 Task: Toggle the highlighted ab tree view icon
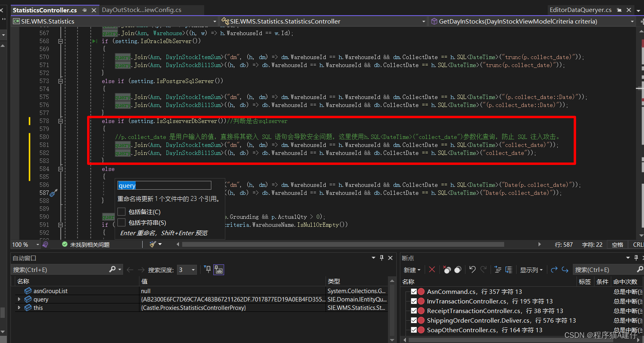219,270
